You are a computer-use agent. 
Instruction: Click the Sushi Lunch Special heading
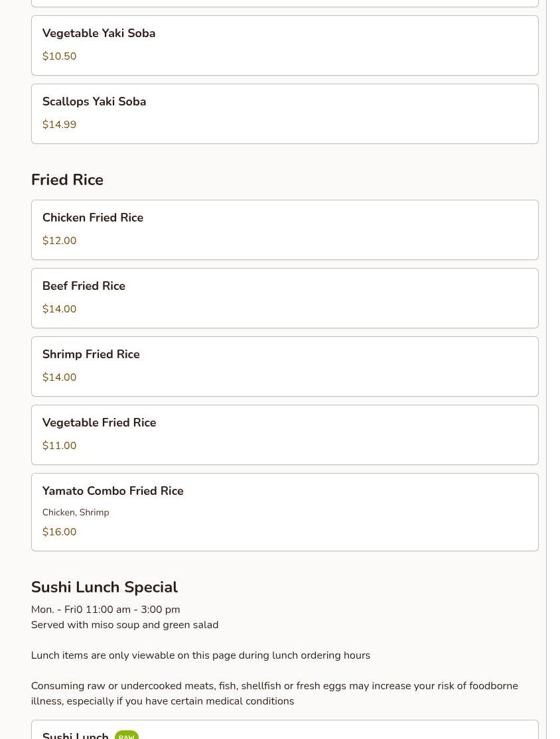coord(104,587)
